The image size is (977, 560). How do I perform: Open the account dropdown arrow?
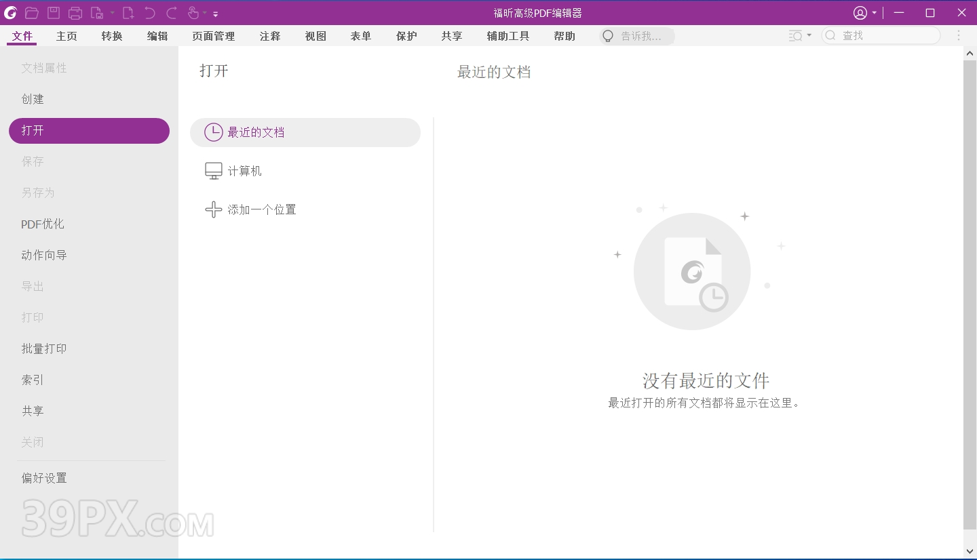875,13
